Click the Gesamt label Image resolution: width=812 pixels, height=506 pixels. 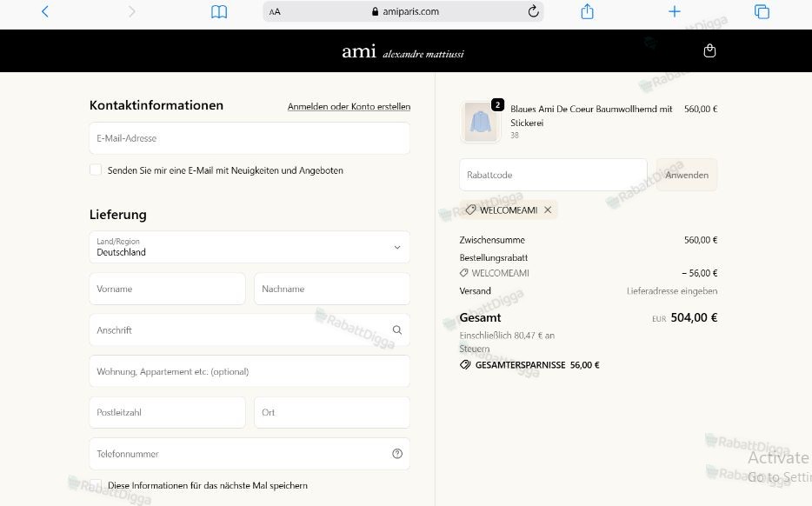tap(480, 317)
